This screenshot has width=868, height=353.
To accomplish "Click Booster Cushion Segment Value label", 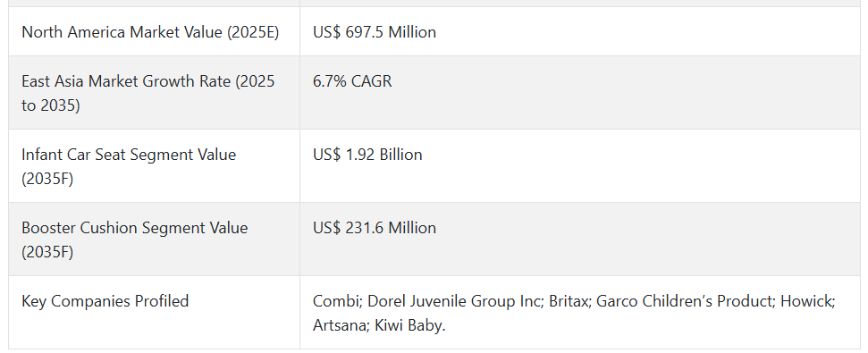I will [134, 240].
